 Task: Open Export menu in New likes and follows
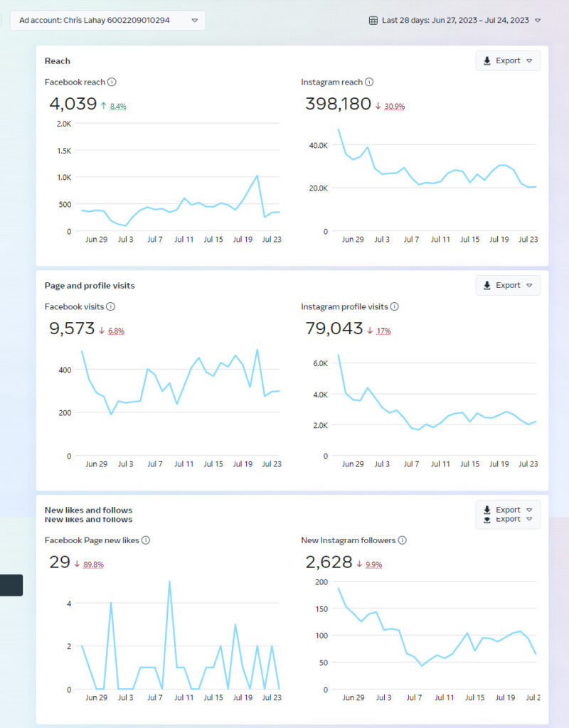(x=508, y=510)
